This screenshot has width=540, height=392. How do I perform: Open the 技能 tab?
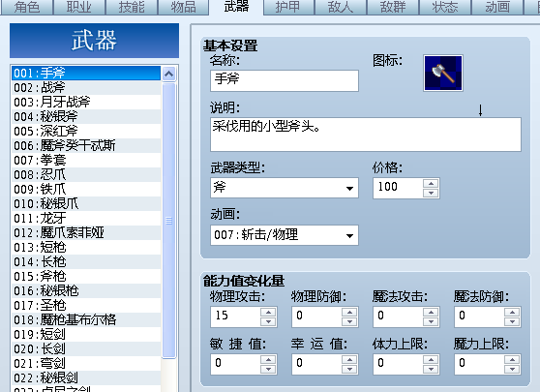(x=132, y=7)
